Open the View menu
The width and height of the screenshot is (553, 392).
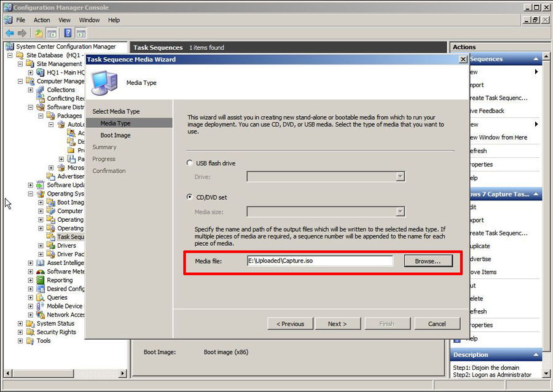[64, 20]
